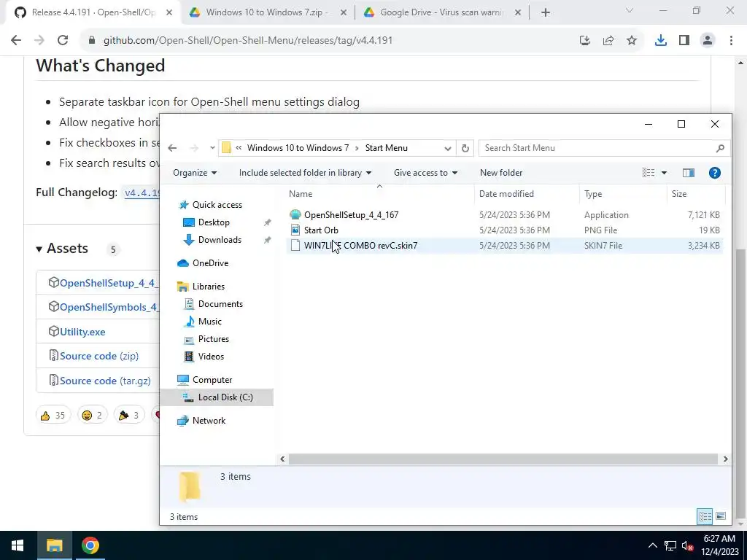
Task: Open Downloads in navigation pane
Action: pyautogui.click(x=220, y=240)
